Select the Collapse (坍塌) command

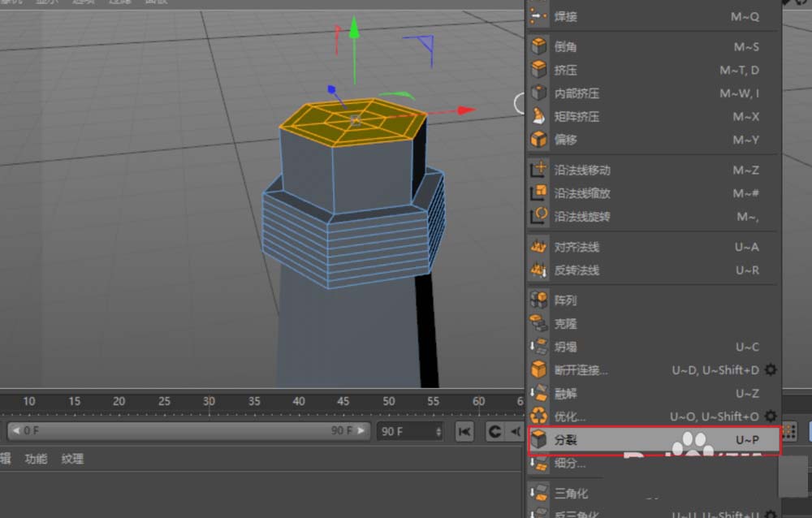pyautogui.click(x=540, y=347)
